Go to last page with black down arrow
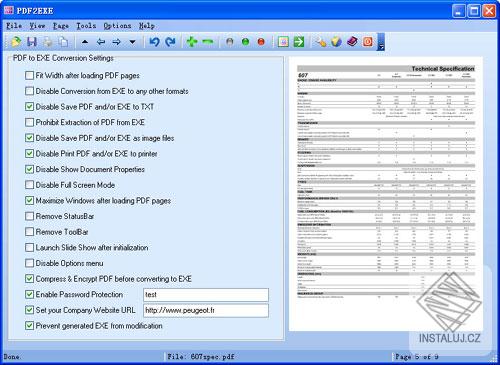 click(x=132, y=42)
